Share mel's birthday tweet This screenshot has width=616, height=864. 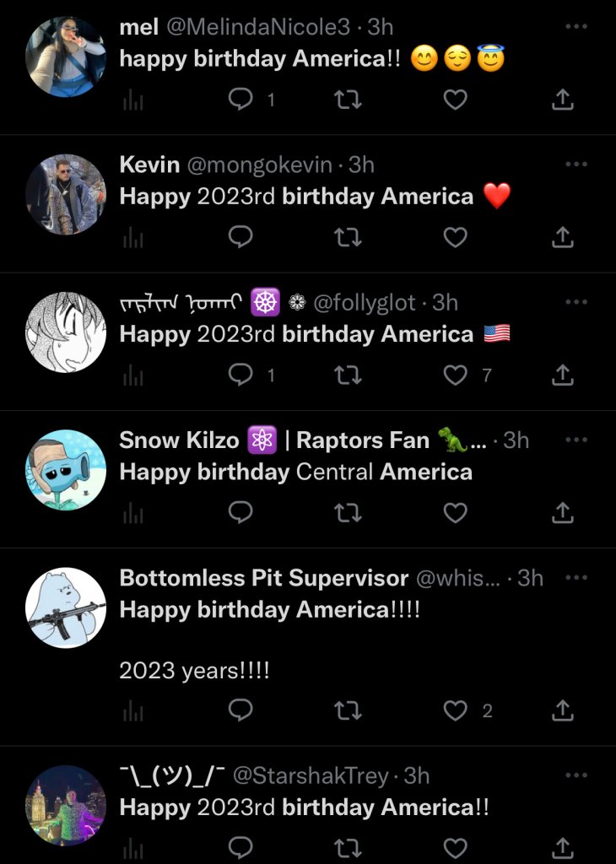(562, 100)
